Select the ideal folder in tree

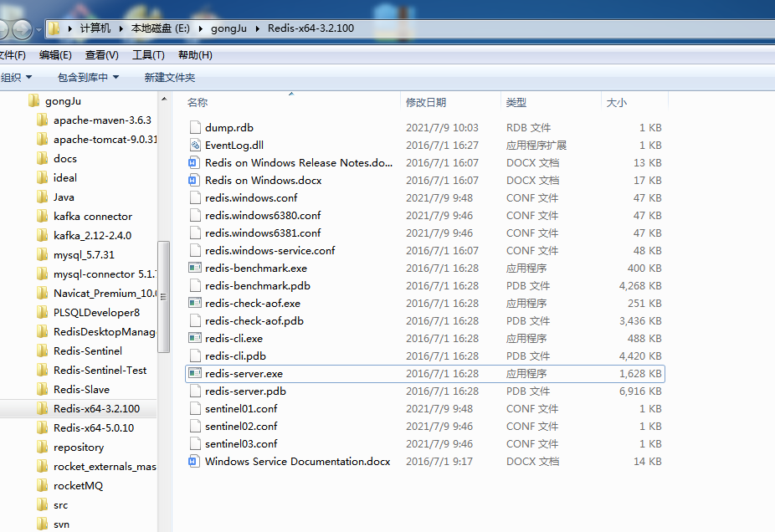(x=64, y=178)
